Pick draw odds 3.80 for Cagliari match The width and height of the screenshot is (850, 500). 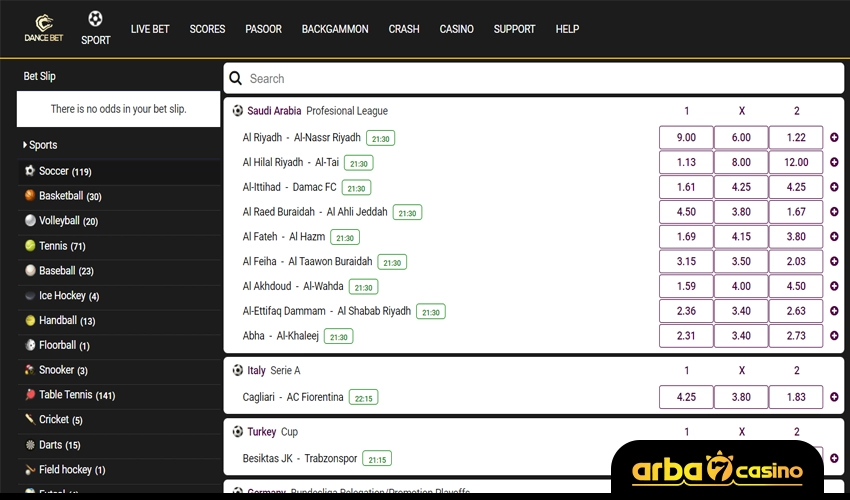pyautogui.click(x=741, y=397)
